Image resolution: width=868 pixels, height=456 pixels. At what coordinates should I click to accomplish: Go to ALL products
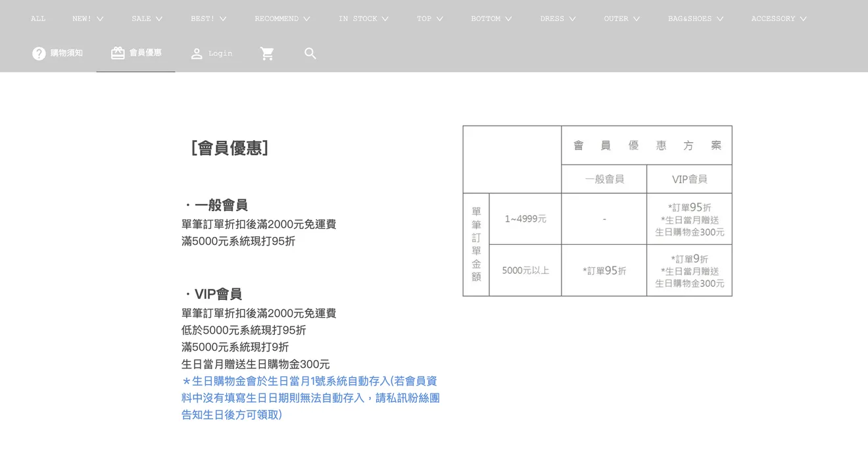[38, 18]
